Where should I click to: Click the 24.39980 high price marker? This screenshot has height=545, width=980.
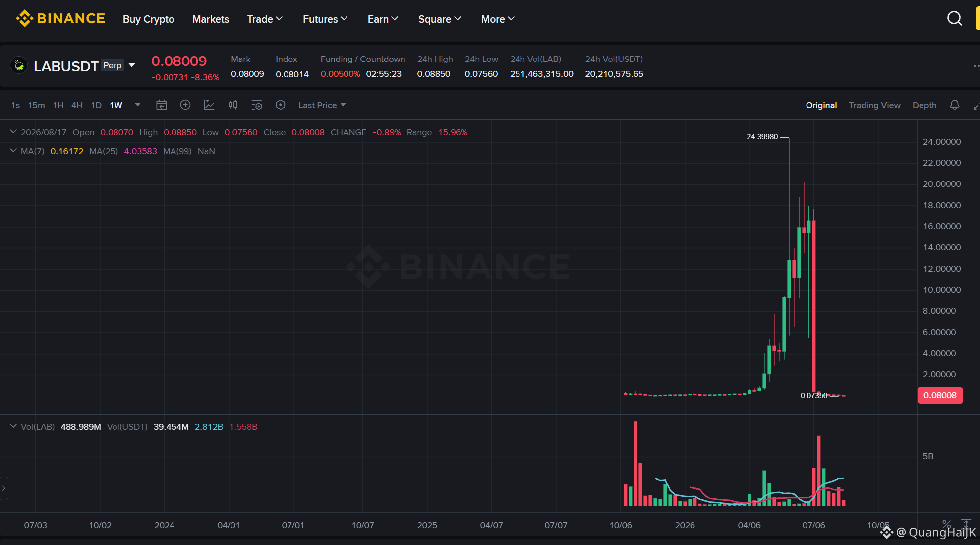pyautogui.click(x=762, y=137)
